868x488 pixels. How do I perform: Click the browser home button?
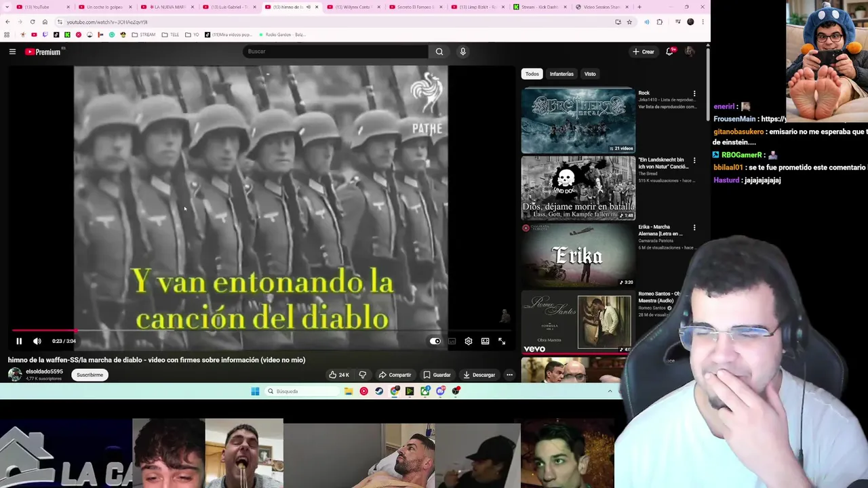(45, 22)
